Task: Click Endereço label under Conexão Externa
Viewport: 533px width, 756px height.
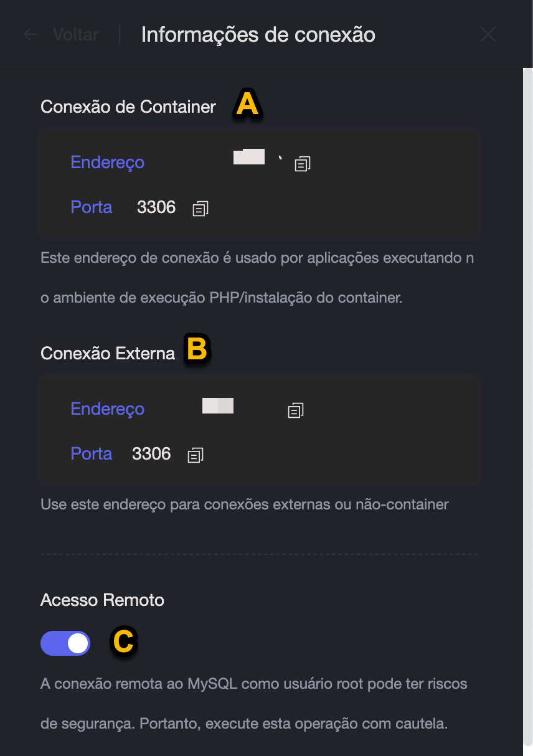Action: 107,409
